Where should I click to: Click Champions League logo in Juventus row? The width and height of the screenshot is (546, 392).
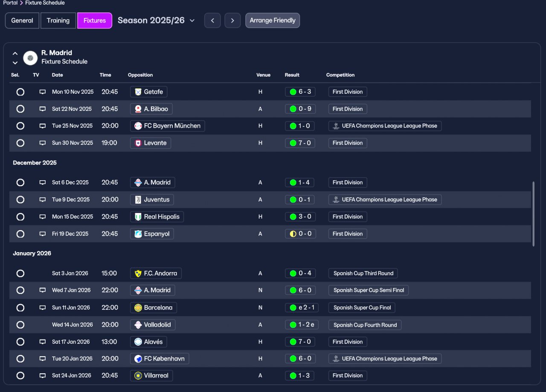point(336,199)
